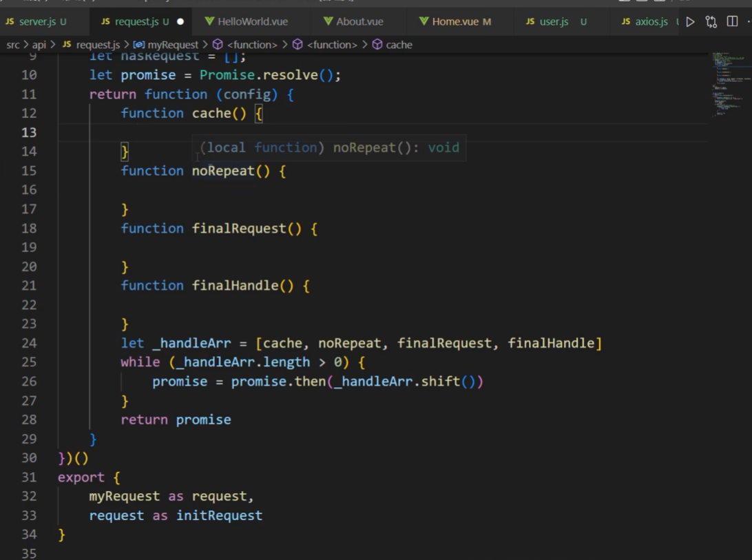This screenshot has width=752, height=560.
Task: Click the Vue icon on Home.vue tab
Action: click(x=424, y=21)
